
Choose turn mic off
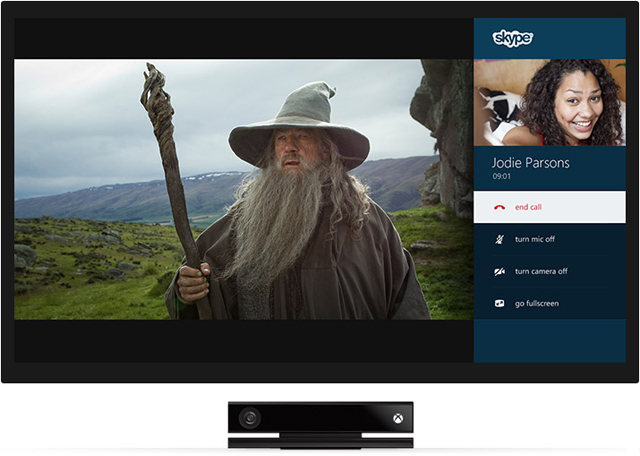click(549, 239)
